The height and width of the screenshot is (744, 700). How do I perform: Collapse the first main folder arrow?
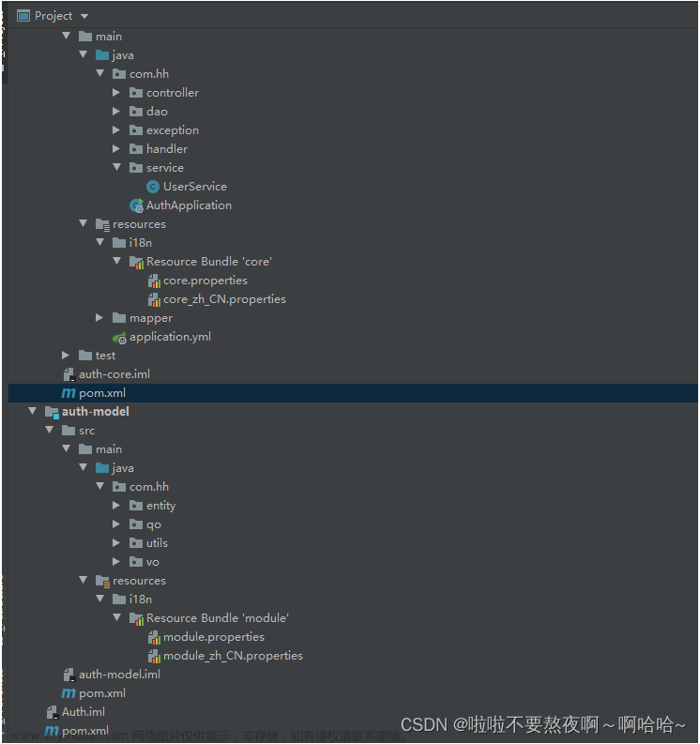pos(67,36)
